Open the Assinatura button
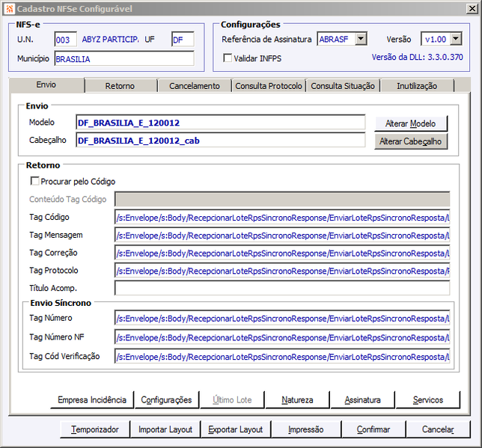This screenshot has width=482, height=448. point(362,399)
